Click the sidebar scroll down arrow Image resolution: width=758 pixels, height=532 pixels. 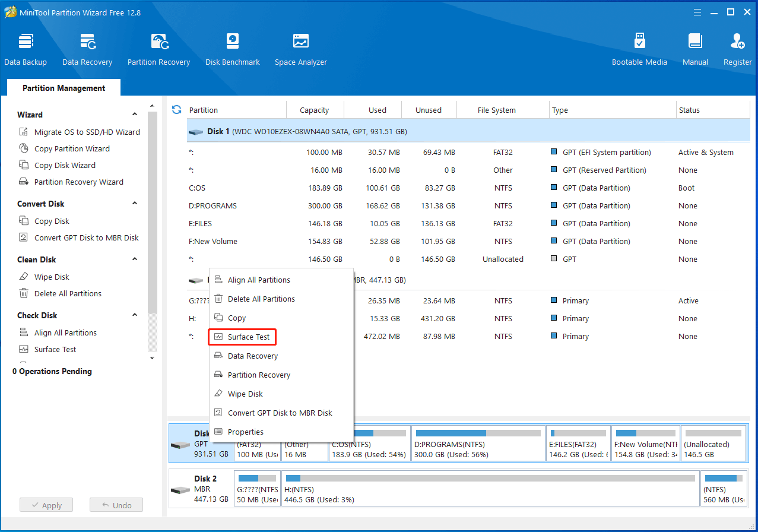tap(152, 358)
